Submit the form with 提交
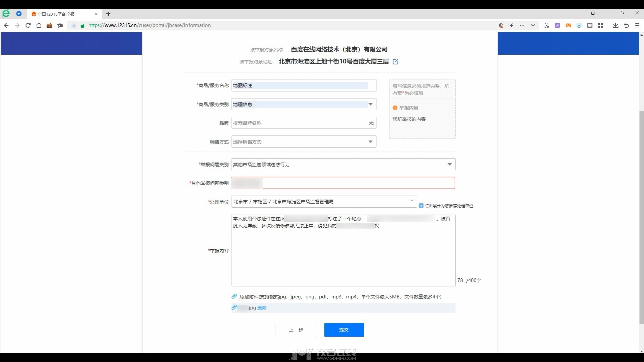Image resolution: width=644 pixels, height=362 pixels. pos(344,330)
